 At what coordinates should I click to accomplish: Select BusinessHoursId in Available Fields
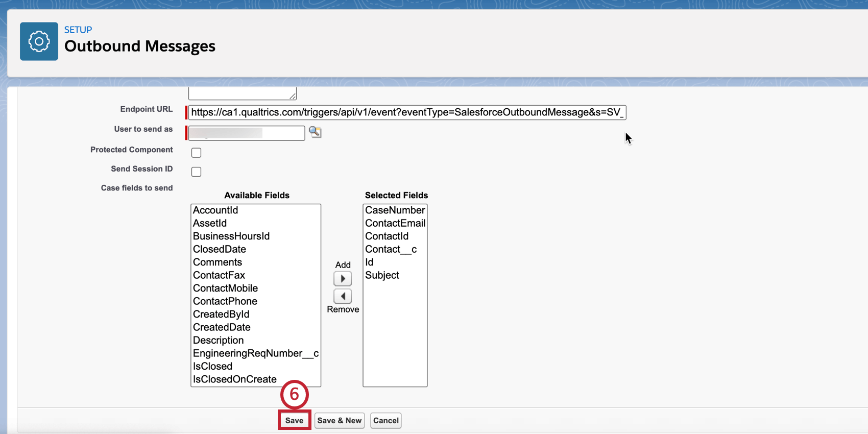[x=256, y=236]
